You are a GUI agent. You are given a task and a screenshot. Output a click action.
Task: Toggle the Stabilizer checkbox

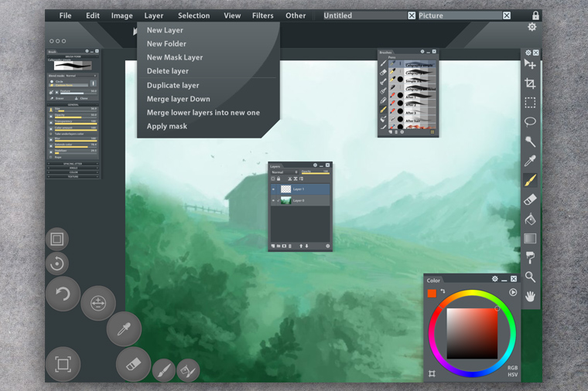51,151
